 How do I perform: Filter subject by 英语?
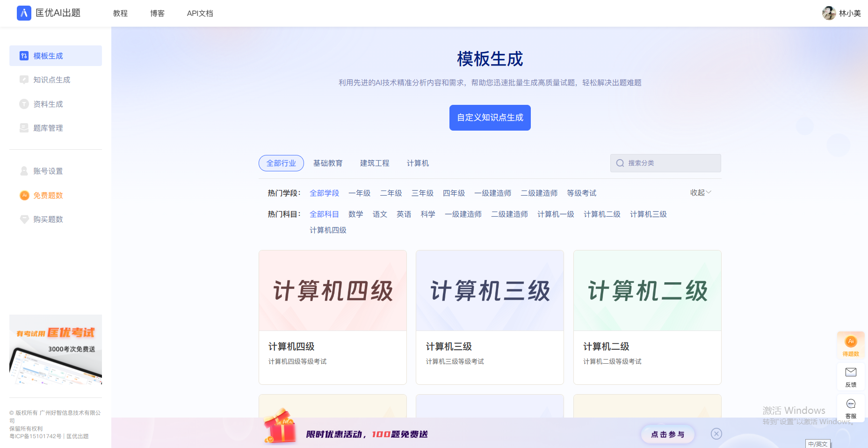coord(404,214)
